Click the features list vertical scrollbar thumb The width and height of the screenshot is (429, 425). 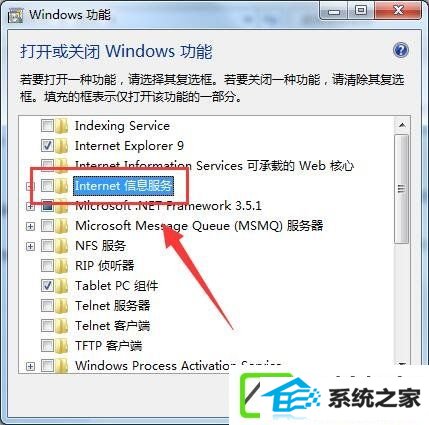tap(402, 189)
